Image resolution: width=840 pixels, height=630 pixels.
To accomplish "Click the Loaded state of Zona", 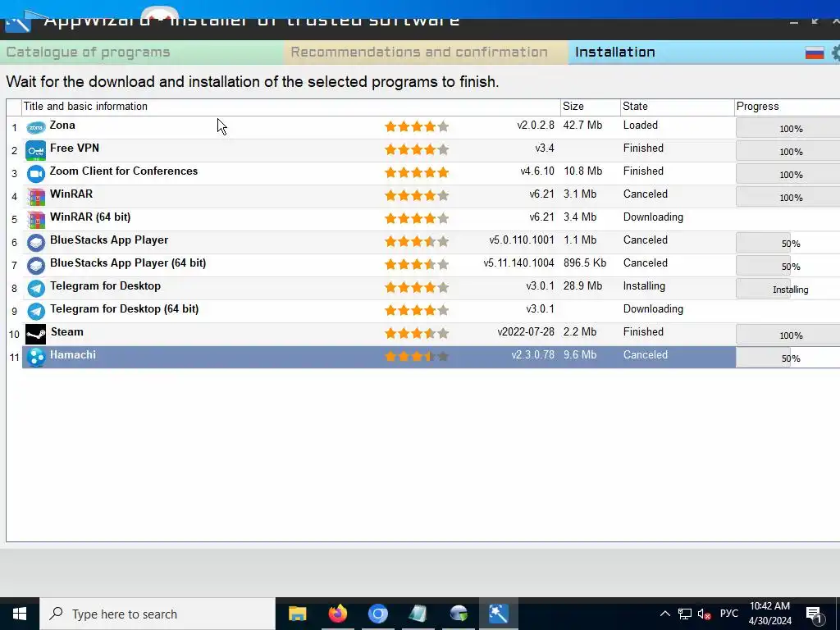I will coord(640,126).
